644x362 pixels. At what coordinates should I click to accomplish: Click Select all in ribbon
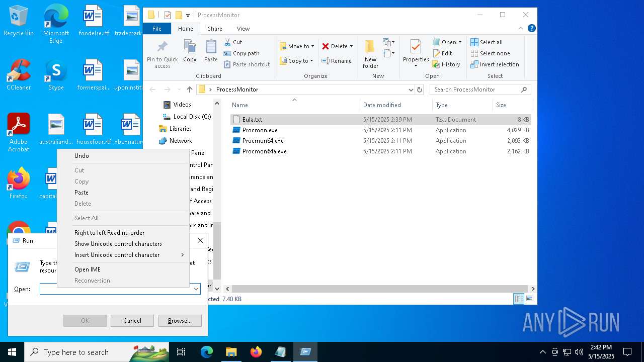click(487, 42)
